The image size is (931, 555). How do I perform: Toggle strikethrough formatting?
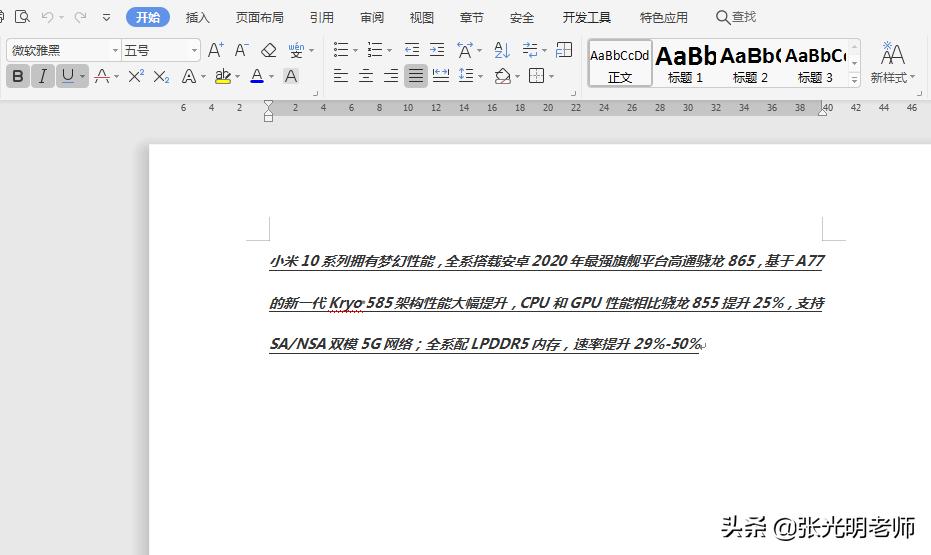[x=102, y=76]
